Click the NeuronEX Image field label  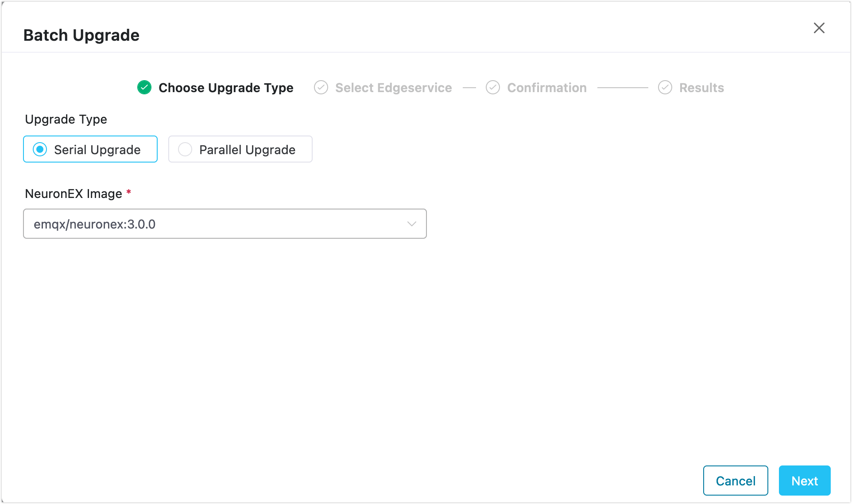(x=74, y=194)
